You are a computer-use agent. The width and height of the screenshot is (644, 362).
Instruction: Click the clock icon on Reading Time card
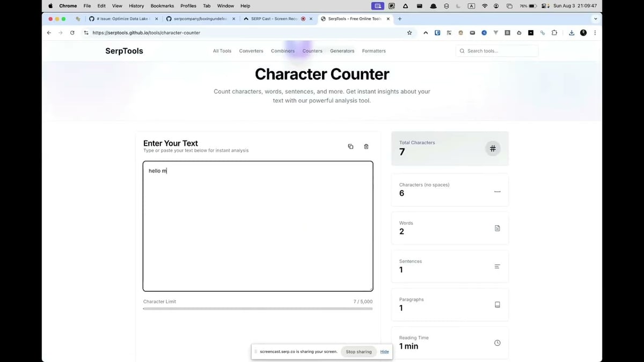pos(497,343)
